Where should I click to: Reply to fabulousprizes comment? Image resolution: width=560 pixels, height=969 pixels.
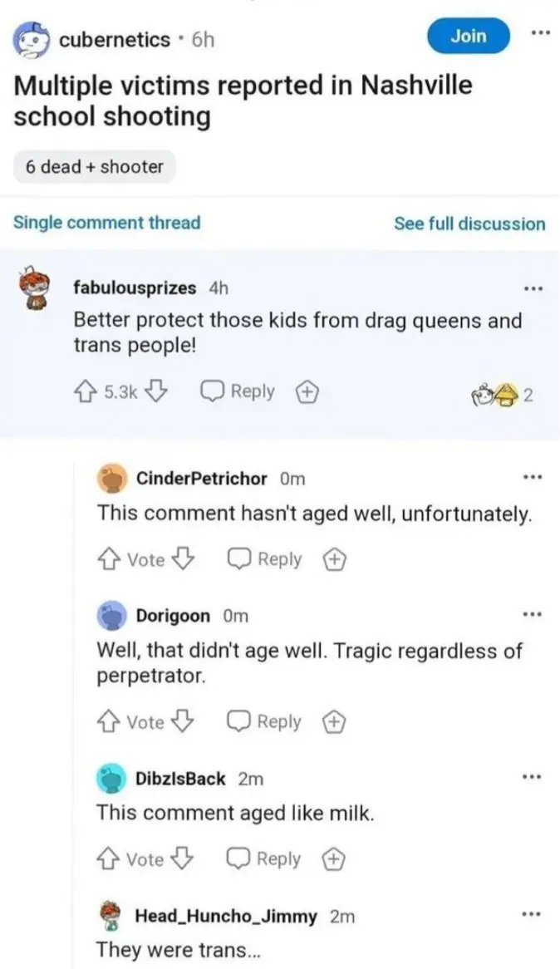(238, 391)
